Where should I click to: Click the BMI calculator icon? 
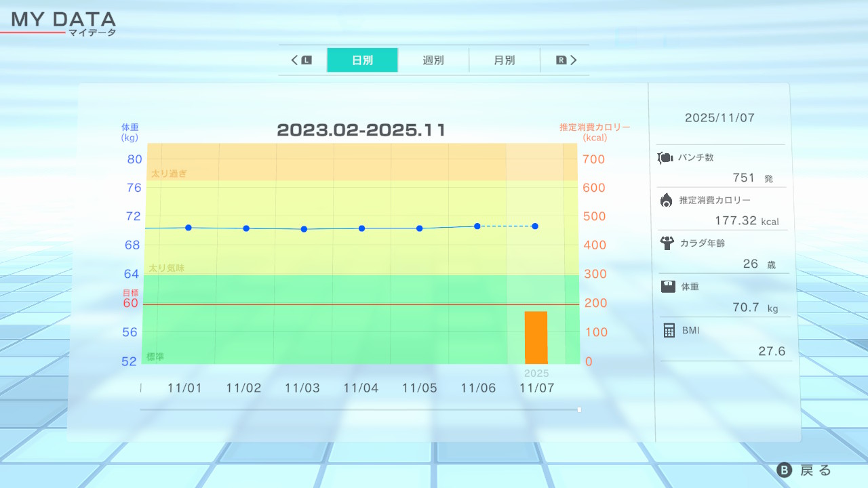[669, 330]
